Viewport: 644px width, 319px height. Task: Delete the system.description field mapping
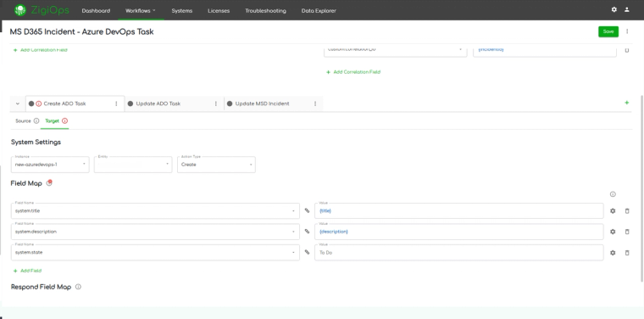(627, 232)
